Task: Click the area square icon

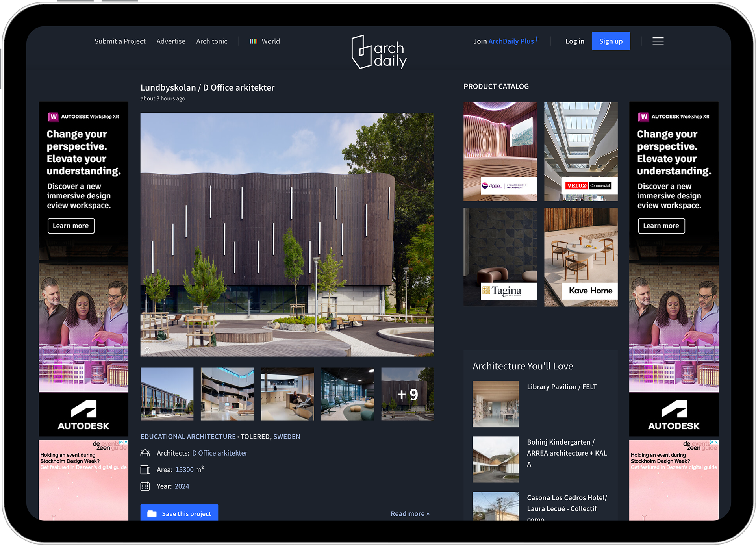Action: (x=145, y=470)
